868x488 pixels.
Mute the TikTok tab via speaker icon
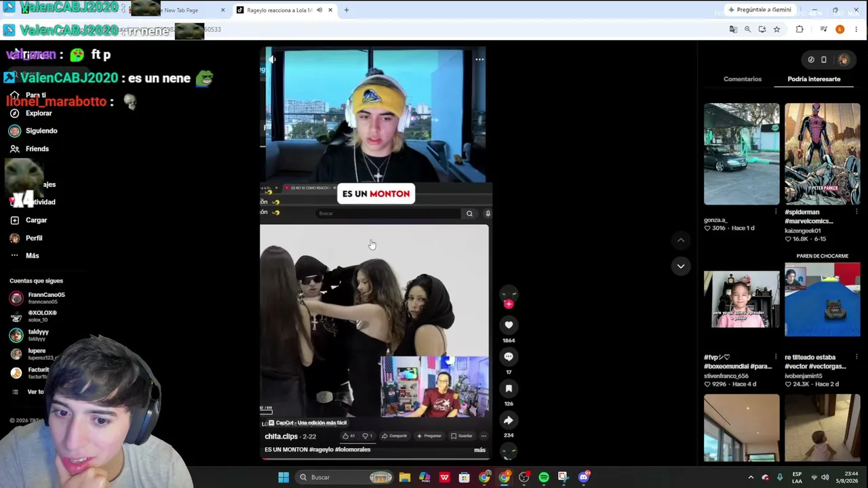(319, 10)
